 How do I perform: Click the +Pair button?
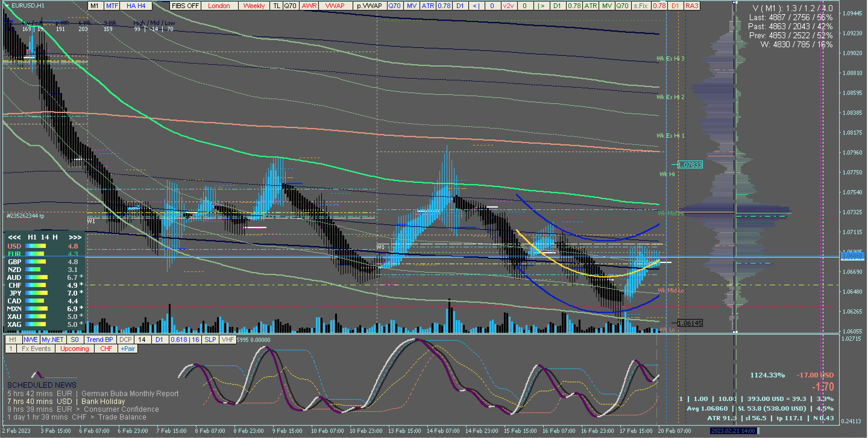[128, 349]
